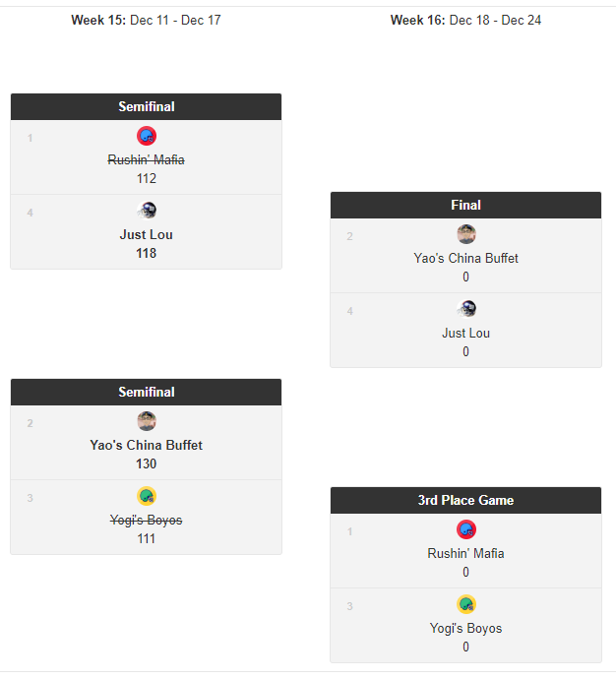This screenshot has height=679, width=616.
Task: Click Just Lou helmet avatar in Semifinal
Action: (x=147, y=211)
